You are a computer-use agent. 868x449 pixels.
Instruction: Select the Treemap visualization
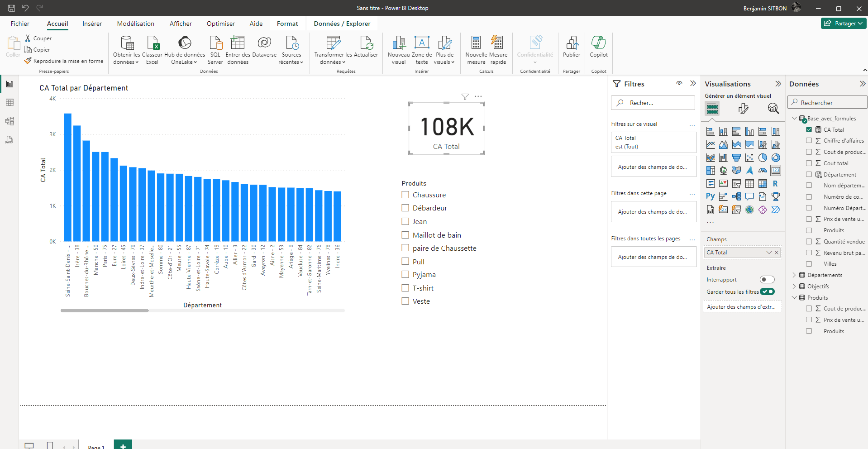click(711, 171)
